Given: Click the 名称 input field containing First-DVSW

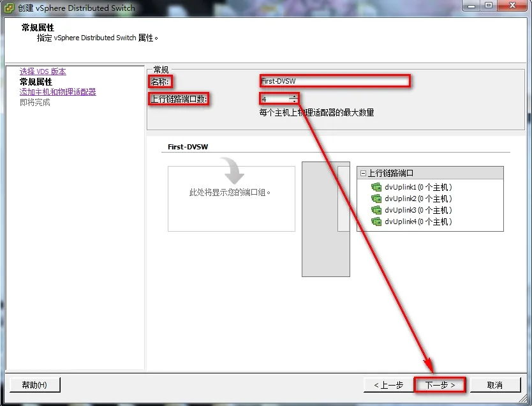Looking at the screenshot, I should pos(335,81).
